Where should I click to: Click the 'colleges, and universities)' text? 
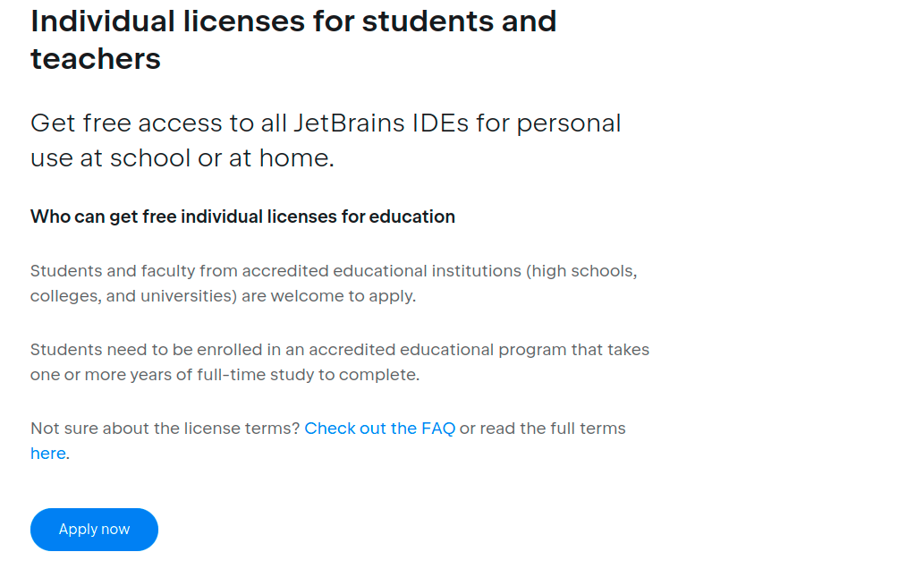pos(134,296)
